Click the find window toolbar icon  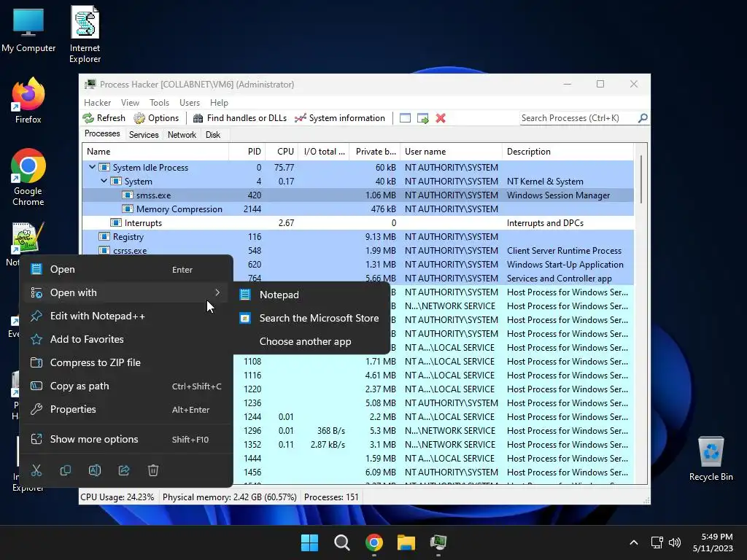405,118
